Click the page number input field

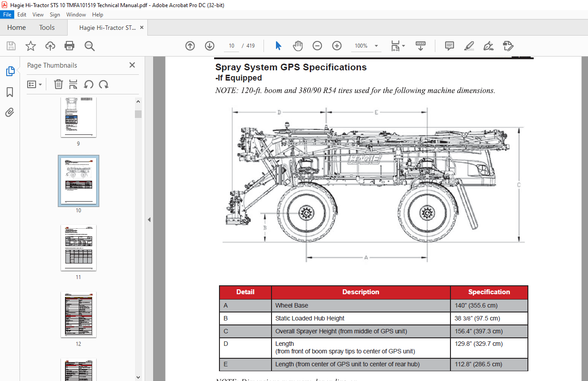point(231,46)
